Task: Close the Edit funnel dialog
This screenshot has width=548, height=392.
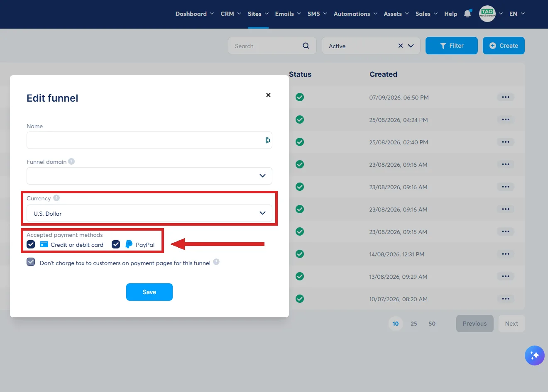Action: coord(268,95)
